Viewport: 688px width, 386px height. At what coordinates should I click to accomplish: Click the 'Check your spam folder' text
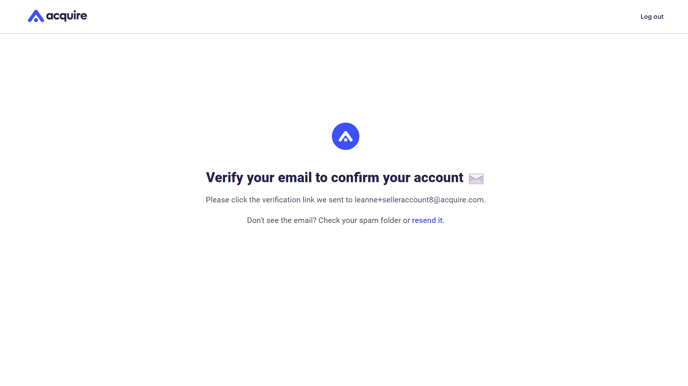pyautogui.click(x=359, y=220)
